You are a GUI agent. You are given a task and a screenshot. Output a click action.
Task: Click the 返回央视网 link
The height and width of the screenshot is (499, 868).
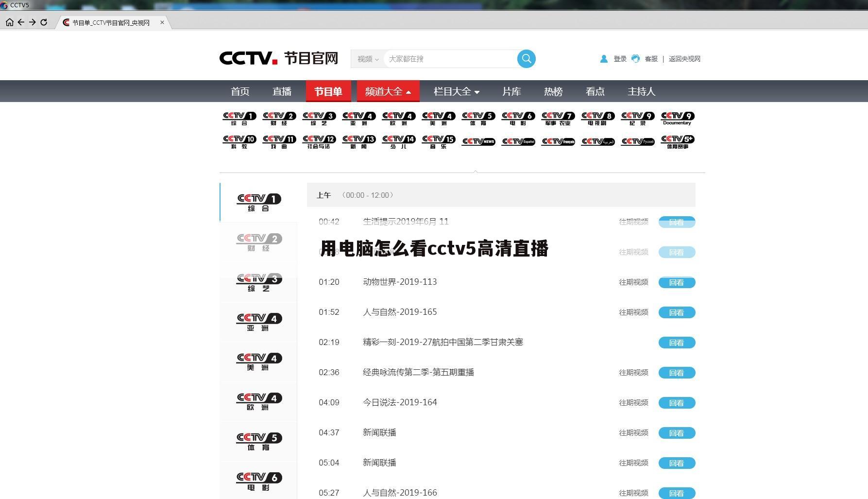pyautogui.click(x=684, y=59)
